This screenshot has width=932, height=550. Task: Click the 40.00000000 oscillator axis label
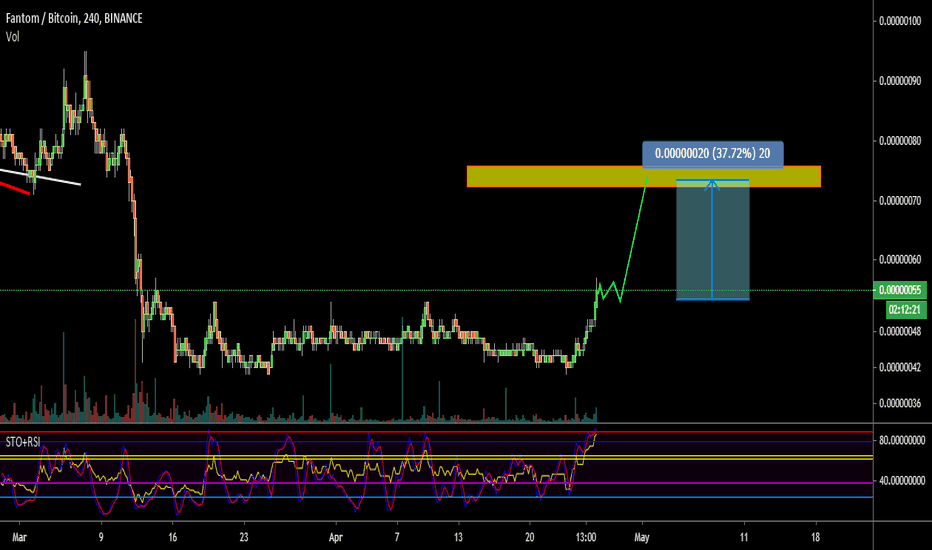click(902, 480)
